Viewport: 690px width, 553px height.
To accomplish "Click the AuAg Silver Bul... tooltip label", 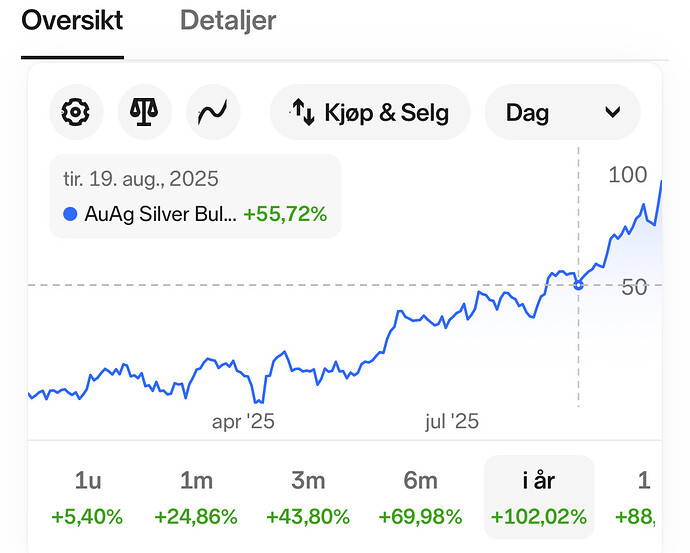I will point(161,214).
